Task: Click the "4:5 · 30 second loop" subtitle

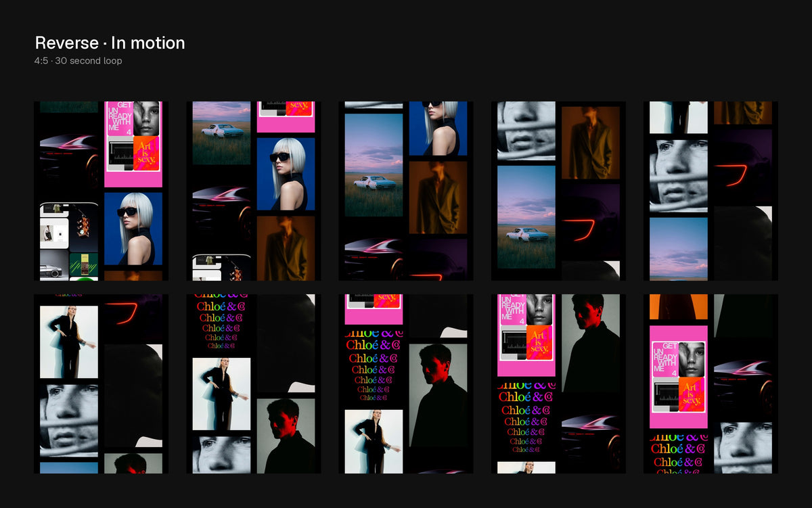Action: [78, 61]
